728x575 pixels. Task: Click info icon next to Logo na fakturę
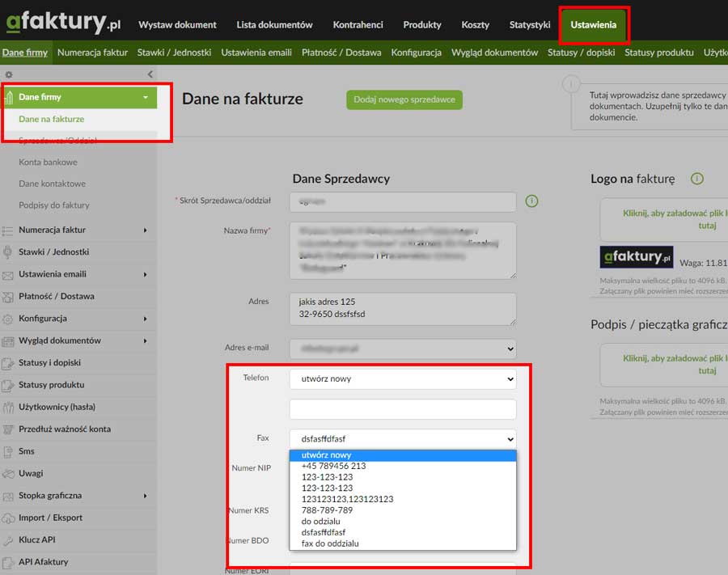(x=697, y=179)
